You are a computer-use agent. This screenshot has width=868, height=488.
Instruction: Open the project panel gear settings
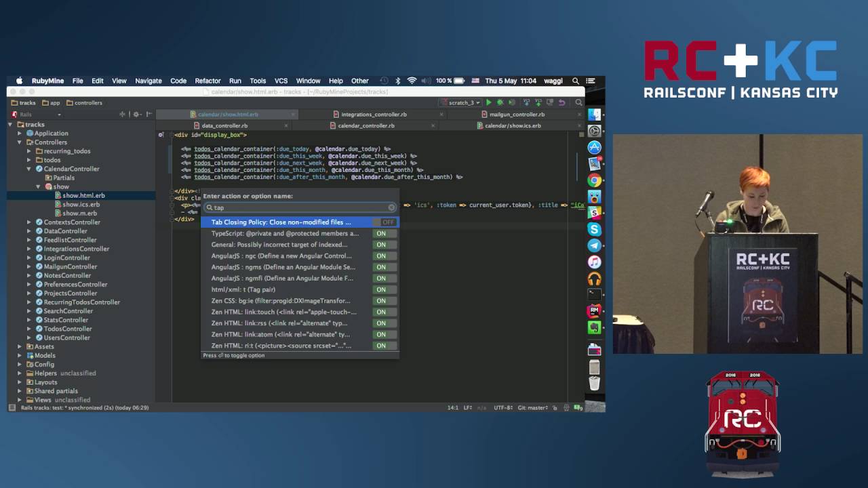tap(136, 115)
